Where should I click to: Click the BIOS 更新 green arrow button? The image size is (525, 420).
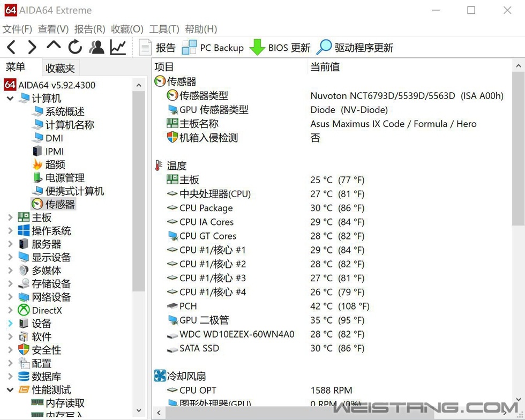pos(280,48)
